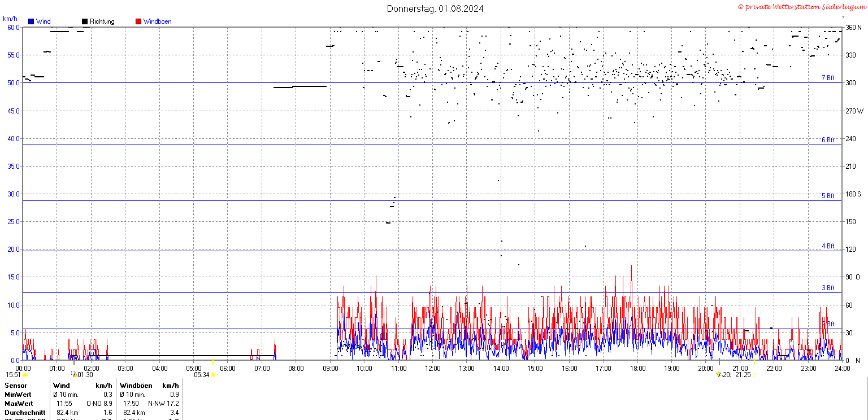Click the 5 Bft line label

[828, 196]
